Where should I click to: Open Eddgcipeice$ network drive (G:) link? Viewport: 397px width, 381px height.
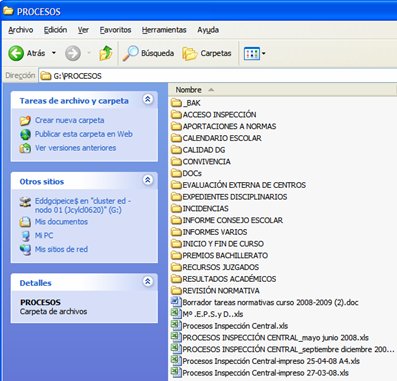pyautogui.click(x=83, y=205)
